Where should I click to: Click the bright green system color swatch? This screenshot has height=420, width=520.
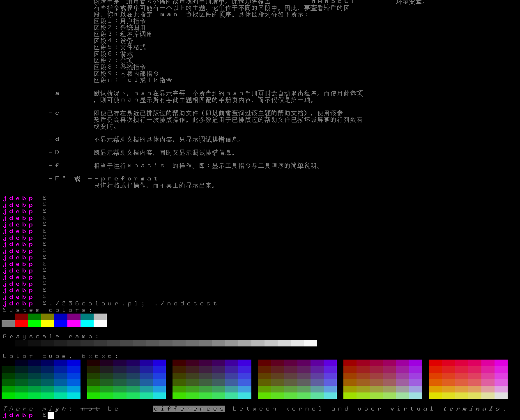pyautogui.click(x=35, y=323)
